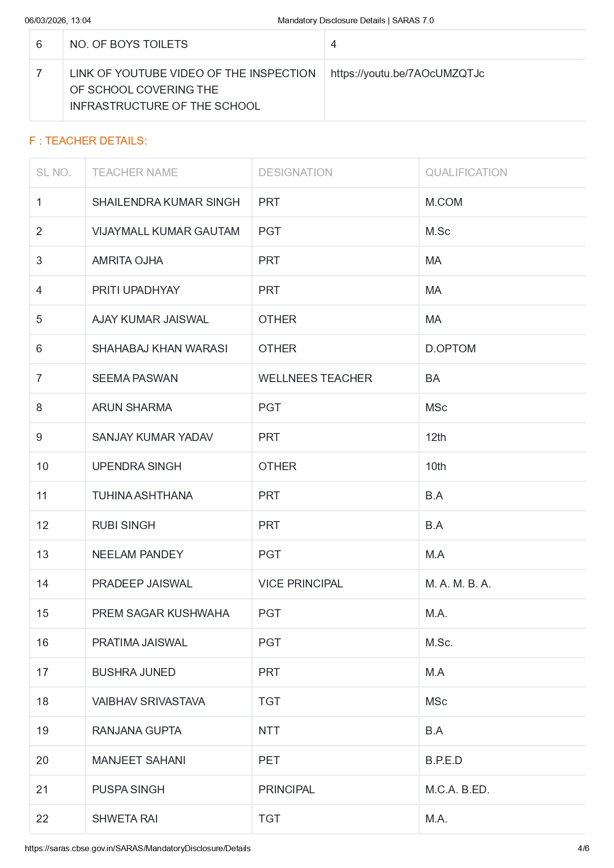Viewport: 614px width, 868px height.
Task: Select teacher name VIJAYMALL KUMAR GAUTAM
Action: [166, 232]
